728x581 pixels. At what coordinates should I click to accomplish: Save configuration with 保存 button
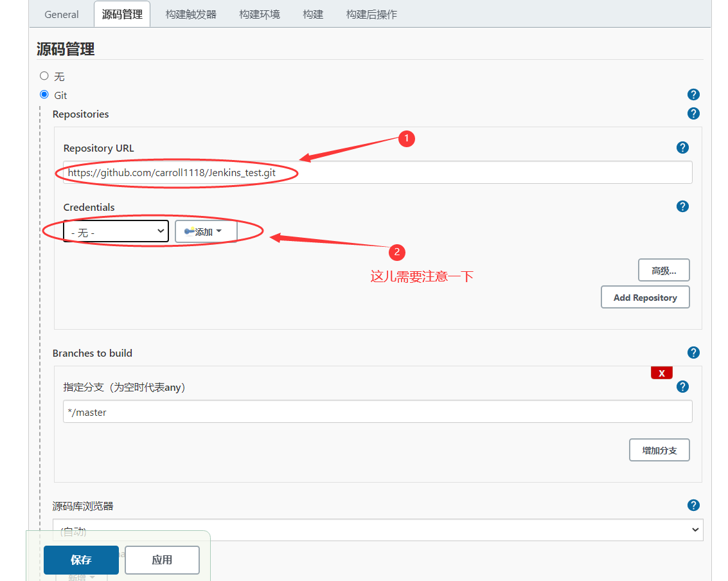click(x=81, y=560)
